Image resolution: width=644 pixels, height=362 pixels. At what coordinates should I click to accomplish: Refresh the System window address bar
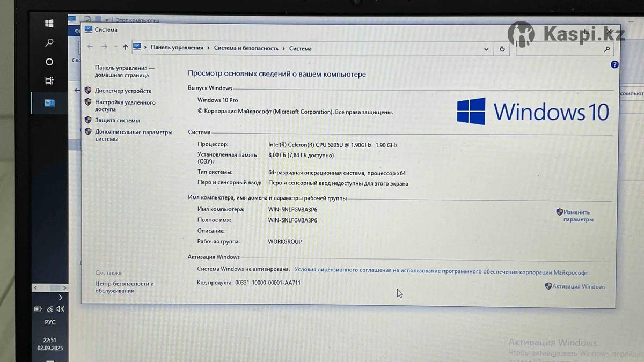point(502,49)
